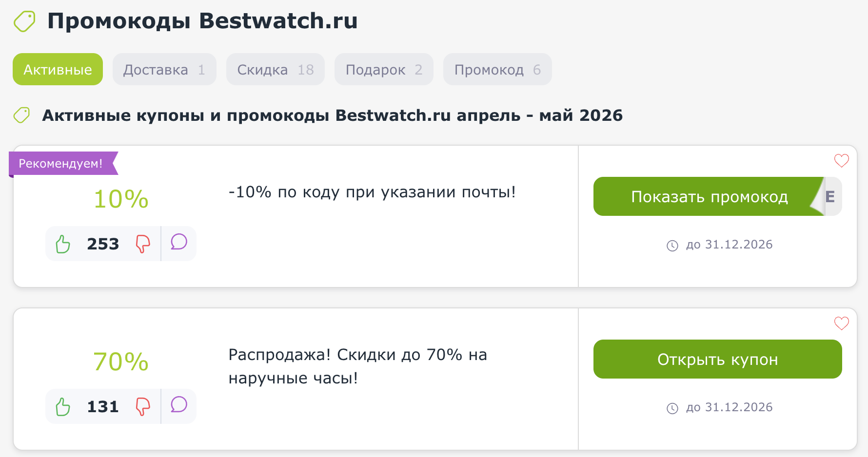Favorite the 70% sale coupon with the heart
This screenshot has width=868, height=457.
click(841, 323)
